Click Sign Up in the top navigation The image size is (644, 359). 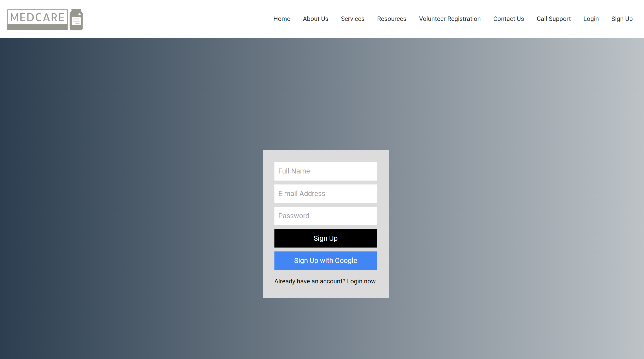pos(622,19)
